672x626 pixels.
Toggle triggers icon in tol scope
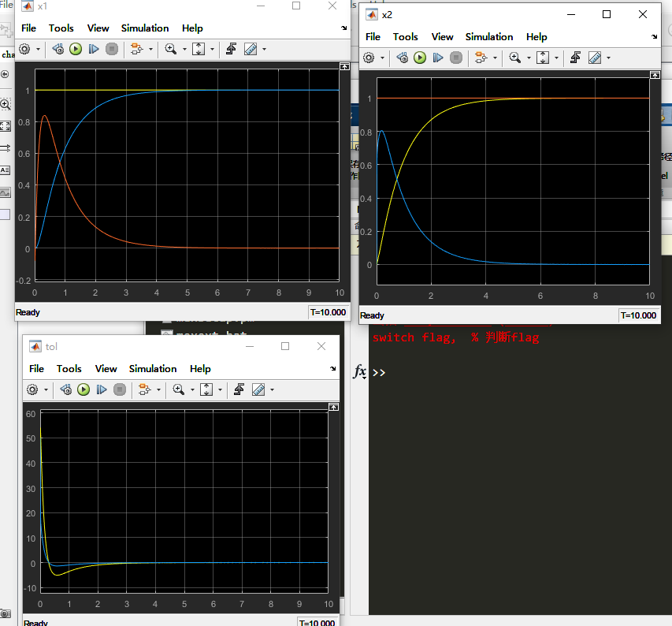pyautogui.click(x=239, y=389)
